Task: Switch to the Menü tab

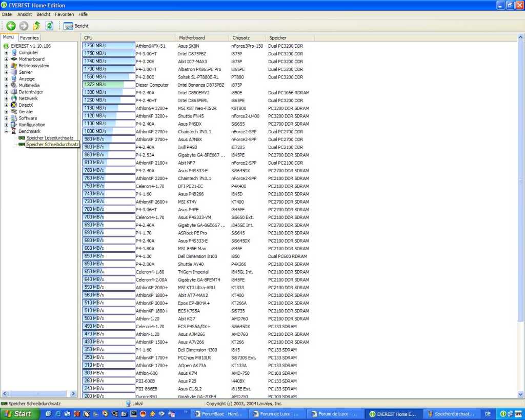Action: pos(8,37)
